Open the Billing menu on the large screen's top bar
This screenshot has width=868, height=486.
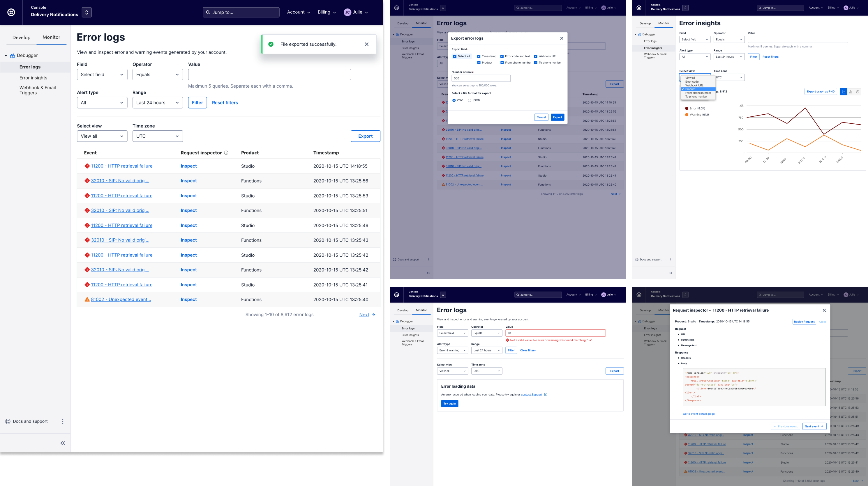click(x=327, y=13)
